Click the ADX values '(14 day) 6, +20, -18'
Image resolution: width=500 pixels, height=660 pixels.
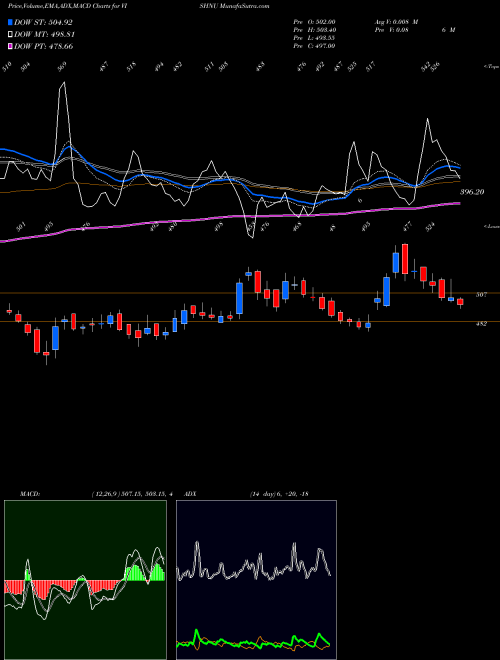[279, 494]
